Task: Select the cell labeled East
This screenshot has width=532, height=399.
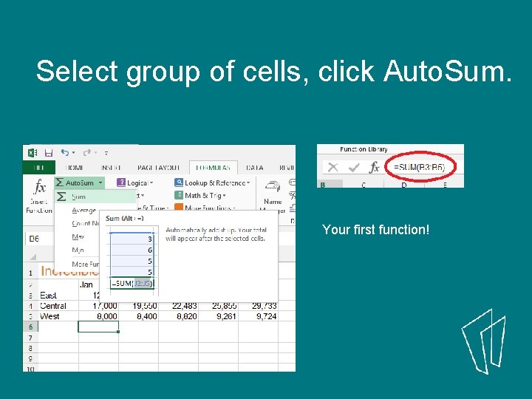Action: coord(58,295)
